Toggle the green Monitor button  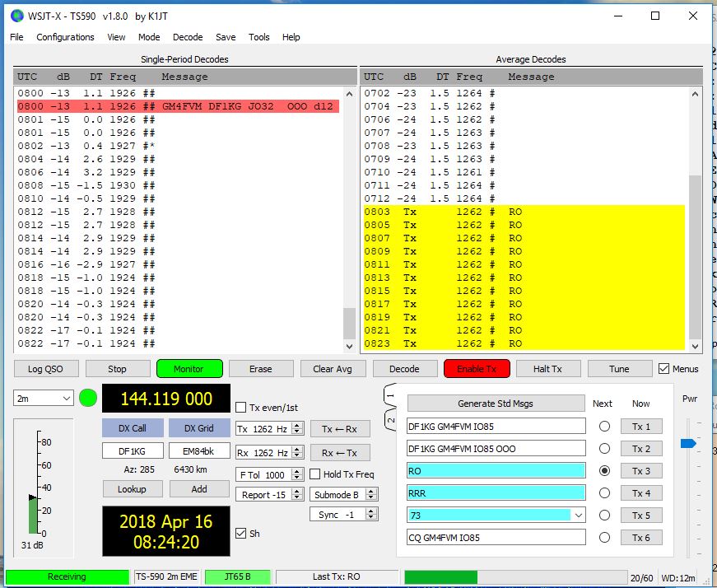(x=189, y=369)
